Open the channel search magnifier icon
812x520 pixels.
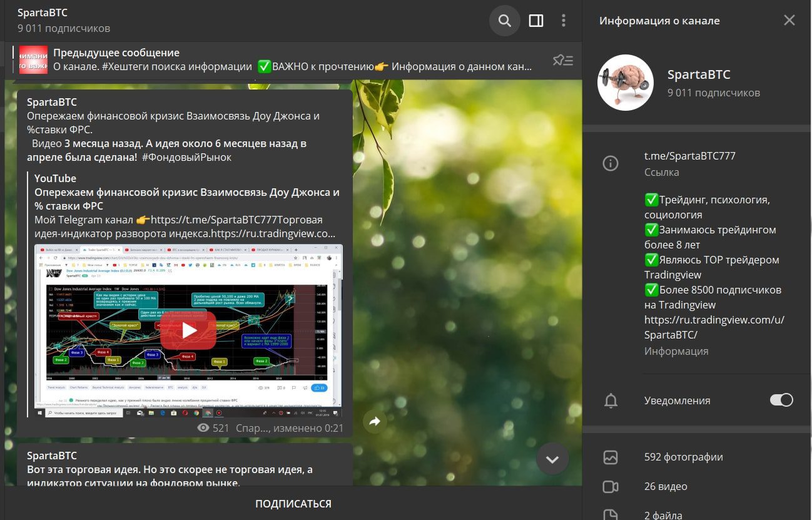[x=504, y=21]
